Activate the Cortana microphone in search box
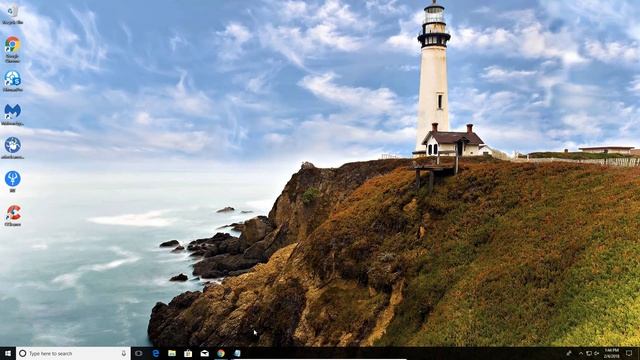Image resolution: width=640 pixels, height=360 pixels. coord(124,353)
